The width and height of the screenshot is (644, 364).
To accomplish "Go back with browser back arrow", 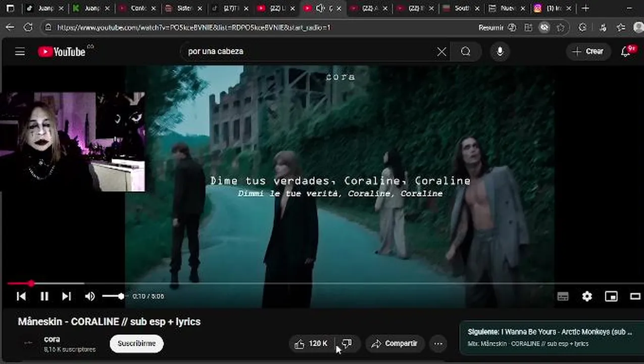I will pos(10,28).
